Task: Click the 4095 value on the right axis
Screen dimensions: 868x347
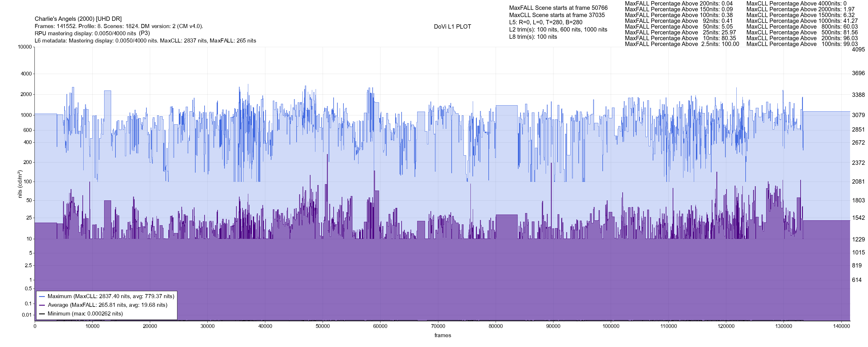Action: click(858, 49)
